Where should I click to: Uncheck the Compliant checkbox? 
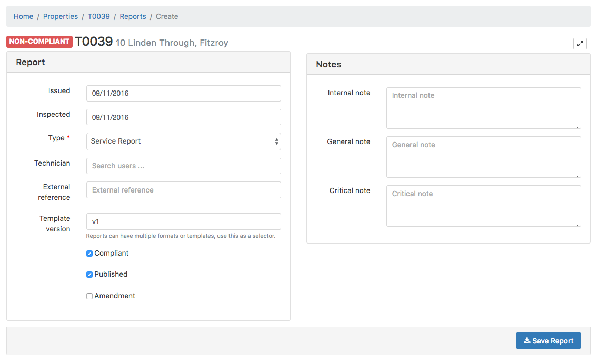click(x=89, y=254)
